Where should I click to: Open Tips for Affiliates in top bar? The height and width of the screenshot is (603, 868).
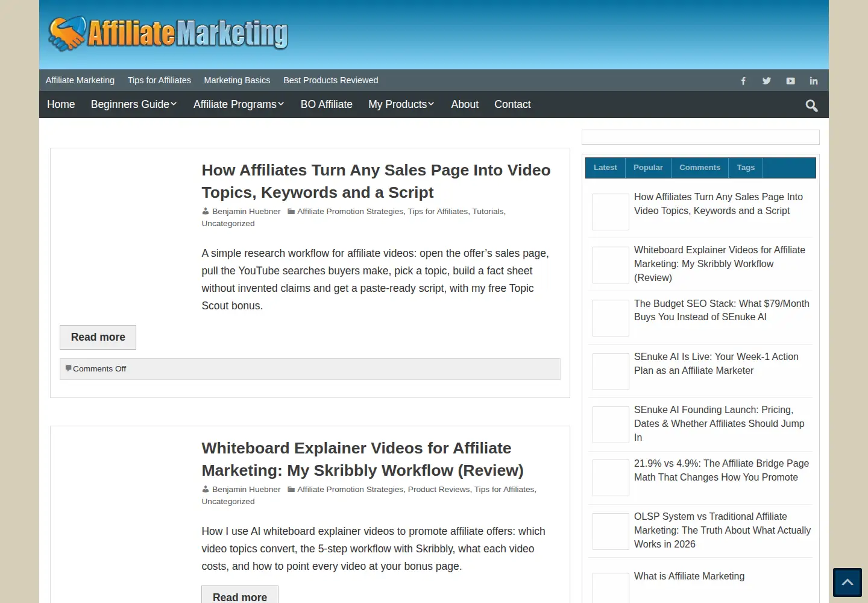tap(159, 80)
